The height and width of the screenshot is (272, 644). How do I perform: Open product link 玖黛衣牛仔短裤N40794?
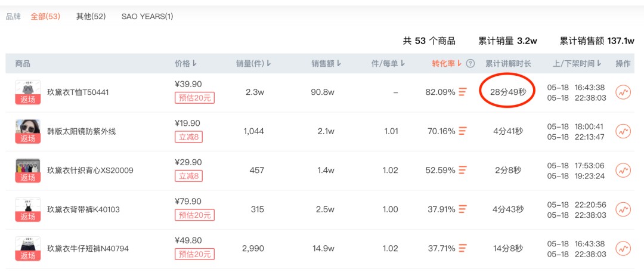coord(88,249)
